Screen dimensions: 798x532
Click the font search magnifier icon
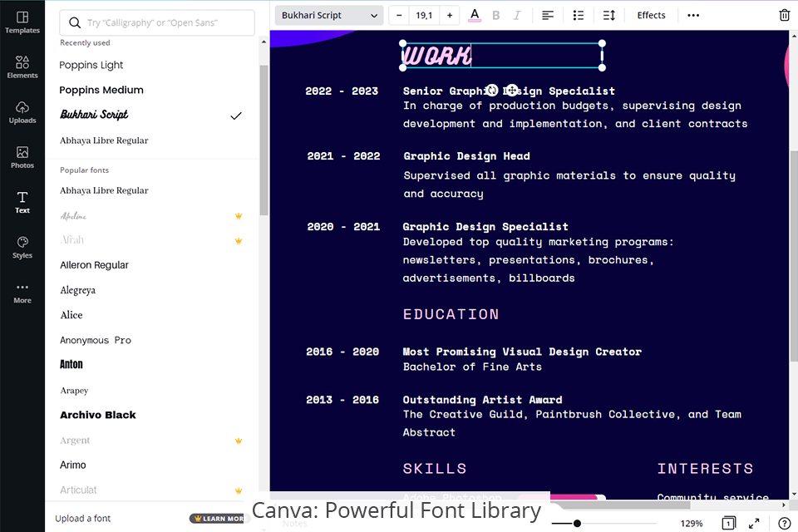tap(75, 23)
